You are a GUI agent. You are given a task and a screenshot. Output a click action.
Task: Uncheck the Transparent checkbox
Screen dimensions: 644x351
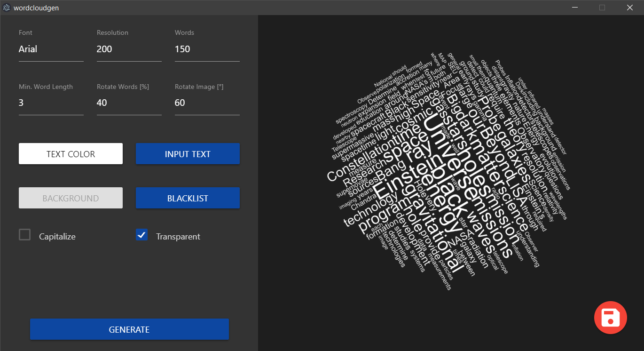tap(141, 234)
